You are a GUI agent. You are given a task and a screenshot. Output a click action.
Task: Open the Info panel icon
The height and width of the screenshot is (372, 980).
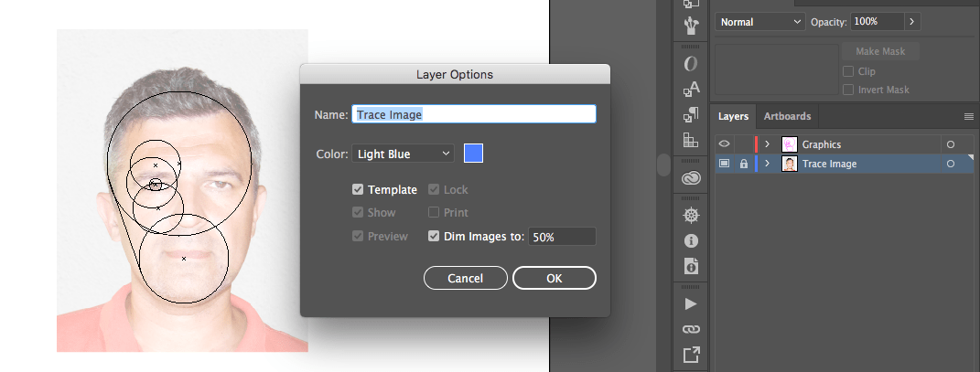click(691, 241)
